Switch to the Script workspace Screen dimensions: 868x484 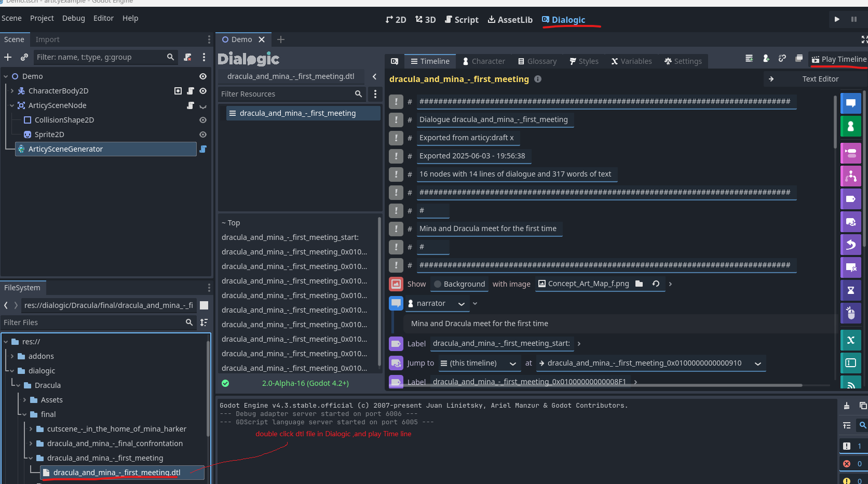462,20
